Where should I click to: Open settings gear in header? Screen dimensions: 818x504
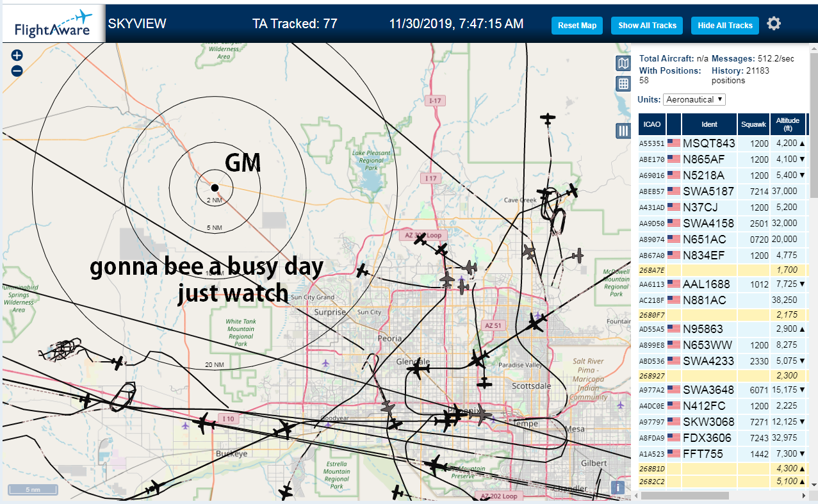(x=774, y=24)
